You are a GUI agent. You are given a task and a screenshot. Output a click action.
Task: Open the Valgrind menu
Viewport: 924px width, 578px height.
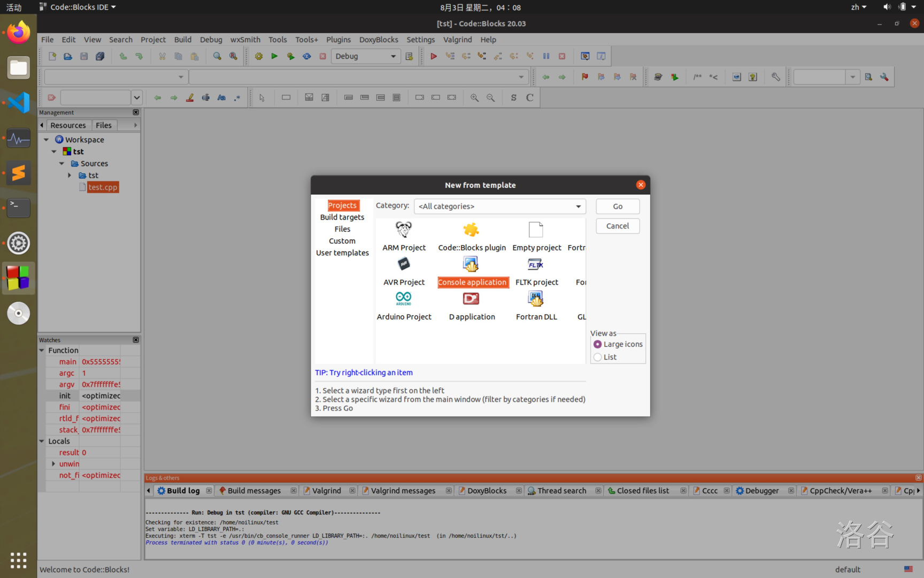457,40
